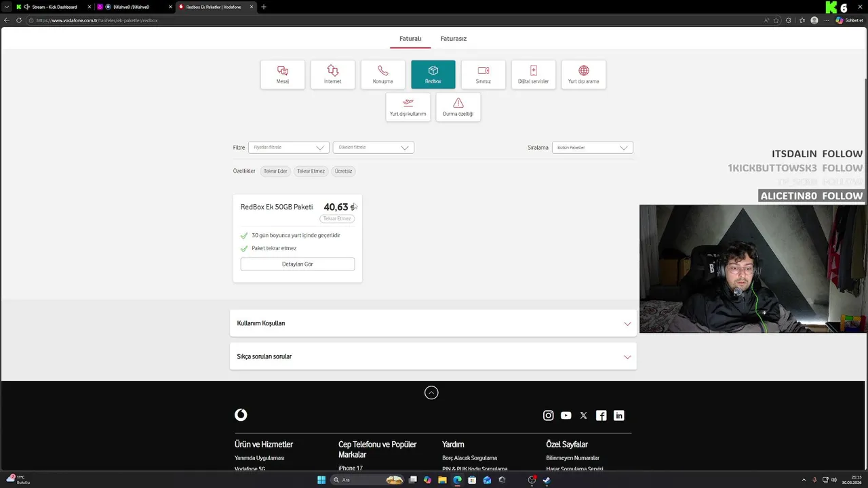
Task: Select the Dijital servisler category
Action: point(534,75)
